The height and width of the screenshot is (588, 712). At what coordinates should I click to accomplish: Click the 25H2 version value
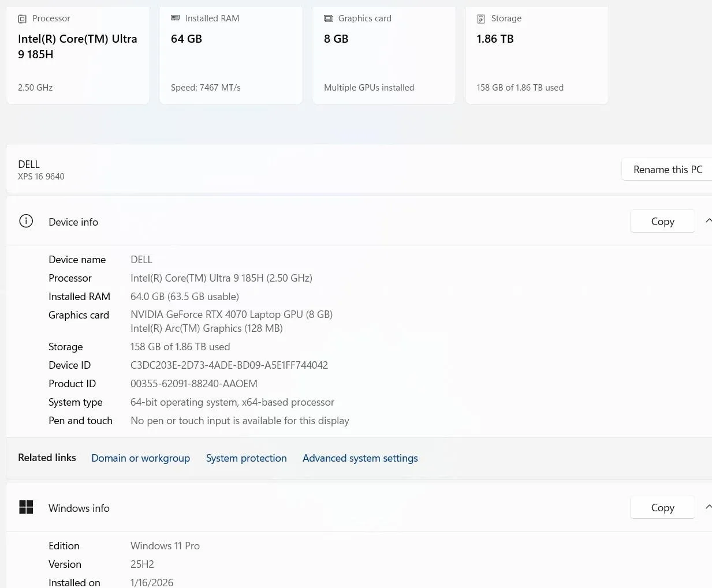point(142,564)
